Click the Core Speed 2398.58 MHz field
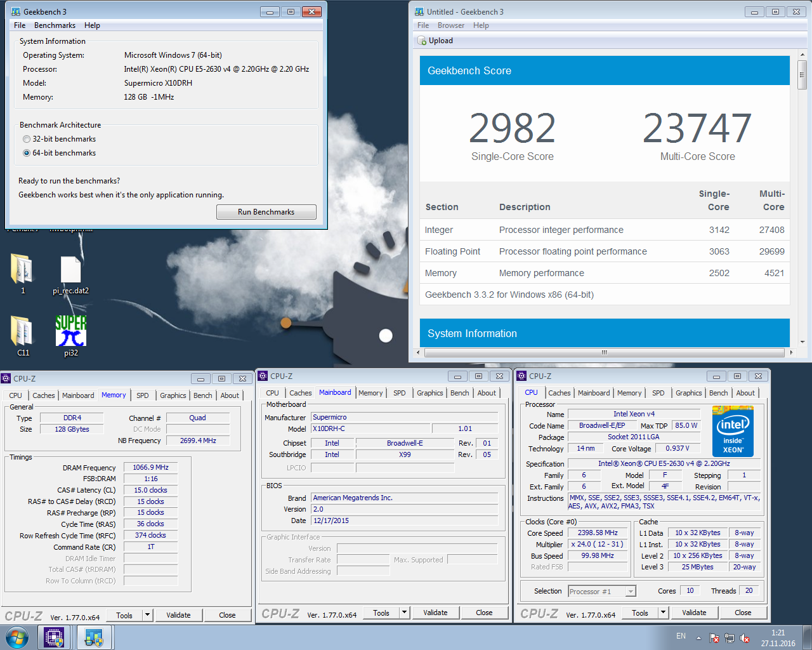Image resolution: width=812 pixels, height=650 pixels. click(x=598, y=533)
